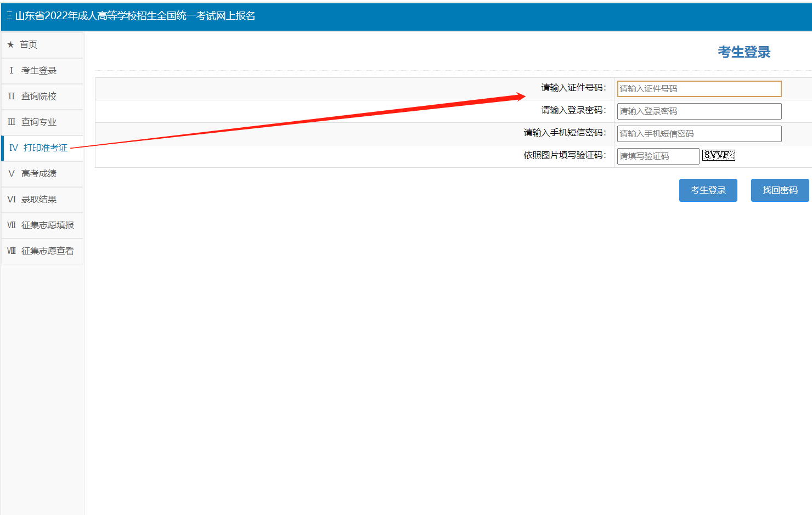812x515 pixels.
Task: Focus the 证件号码 input field
Action: pos(699,89)
